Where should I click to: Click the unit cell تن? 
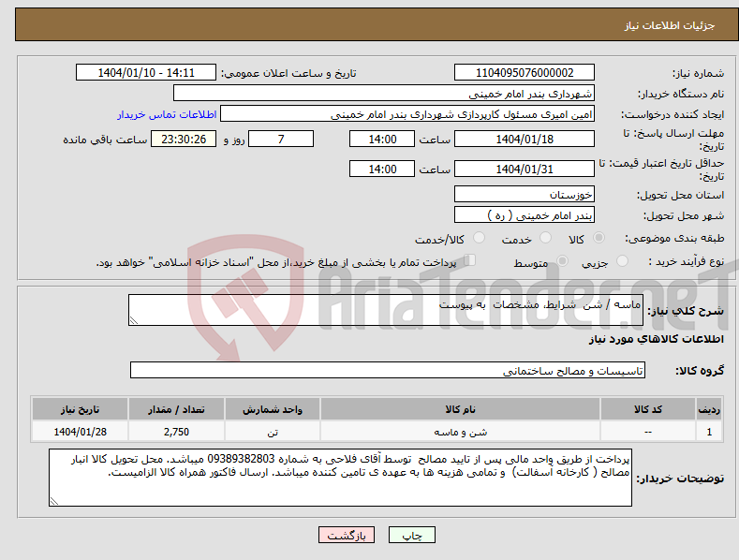click(273, 432)
